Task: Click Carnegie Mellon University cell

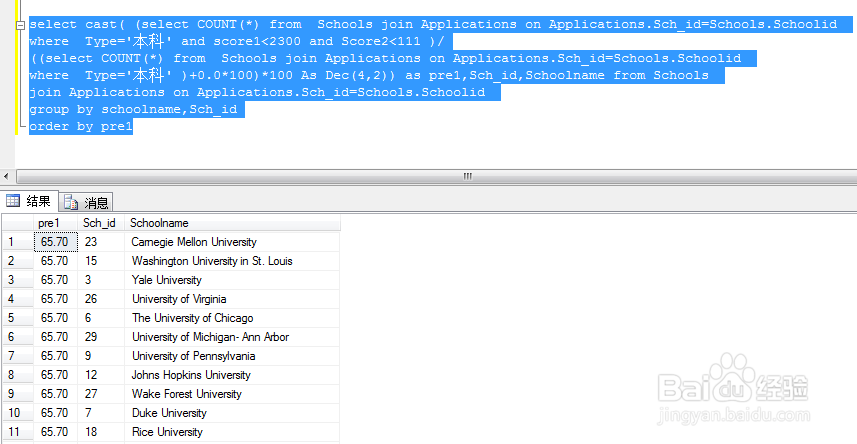Action: click(232, 242)
